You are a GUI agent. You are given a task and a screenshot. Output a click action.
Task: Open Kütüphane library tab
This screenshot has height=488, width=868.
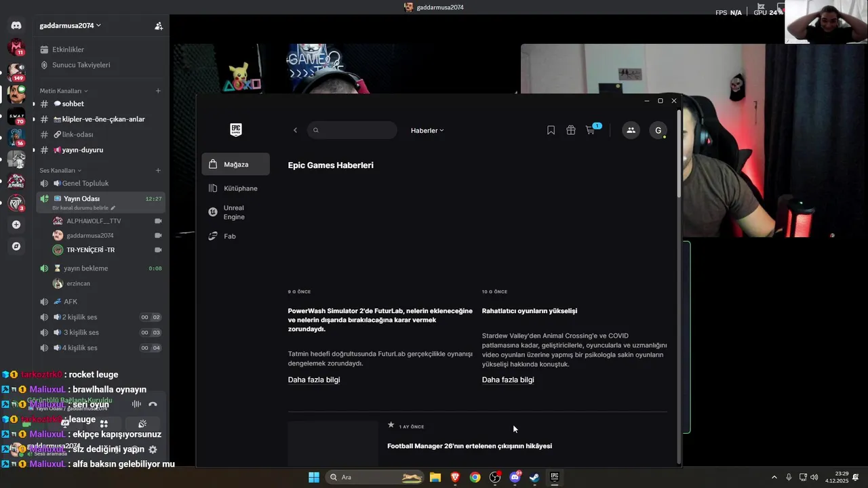click(235, 188)
